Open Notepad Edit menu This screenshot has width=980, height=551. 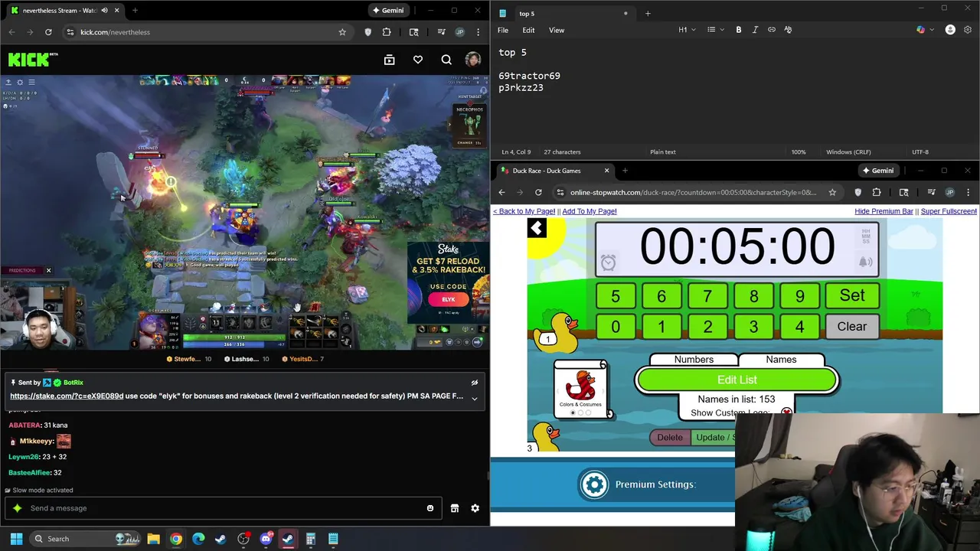click(x=528, y=30)
